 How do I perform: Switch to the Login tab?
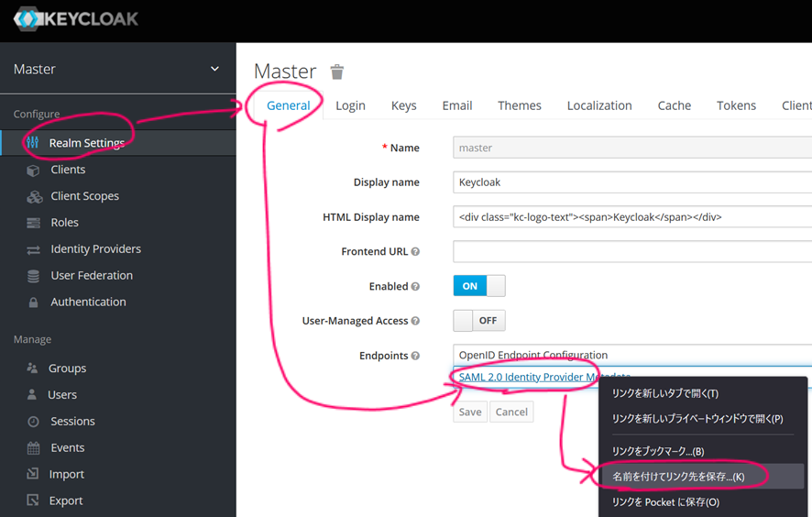click(x=351, y=105)
